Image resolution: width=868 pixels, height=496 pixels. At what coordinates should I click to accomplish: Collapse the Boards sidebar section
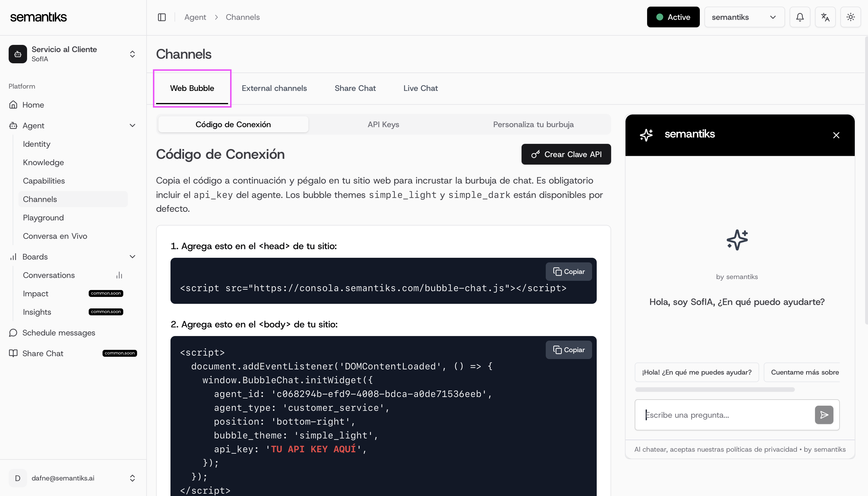(x=132, y=257)
